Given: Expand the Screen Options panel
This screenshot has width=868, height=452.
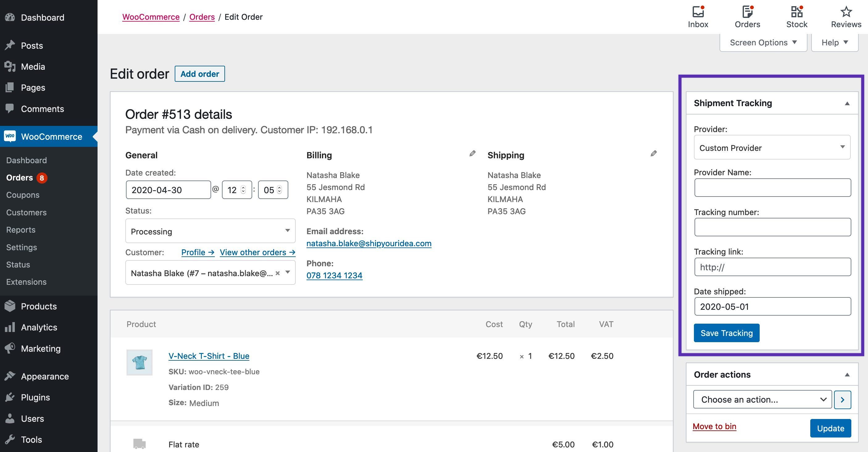Looking at the screenshot, I should 763,43.
